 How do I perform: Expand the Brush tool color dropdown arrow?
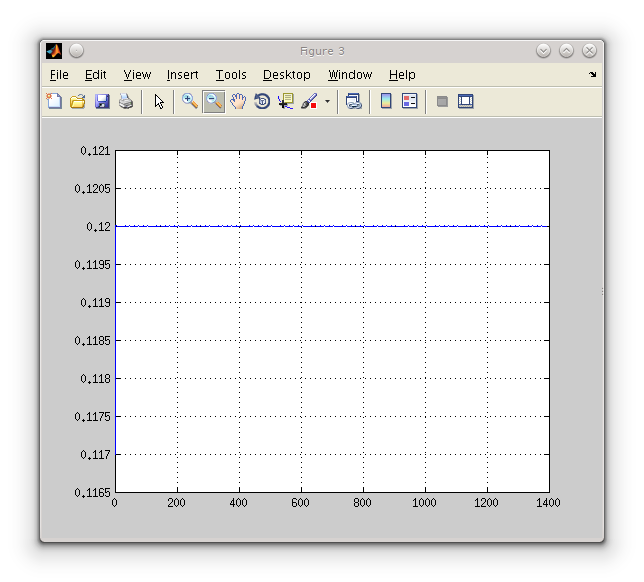tap(327, 102)
